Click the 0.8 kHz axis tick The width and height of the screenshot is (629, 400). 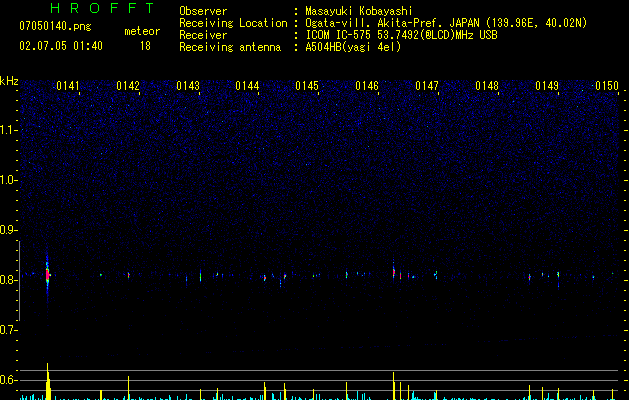[x=8, y=280]
